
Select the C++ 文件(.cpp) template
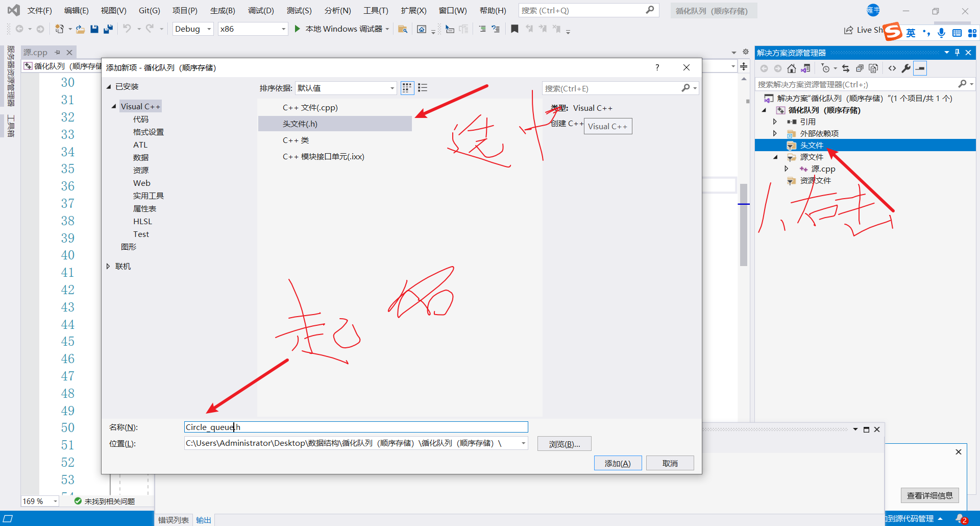[335, 108]
